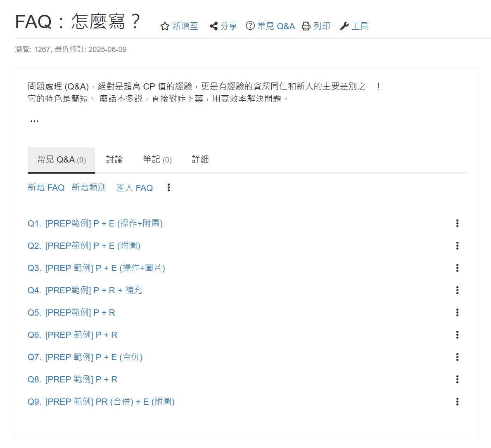This screenshot has height=448, width=491.
Task: Click the question mark icon for 常見 Q&A
Action: click(x=250, y=26)
